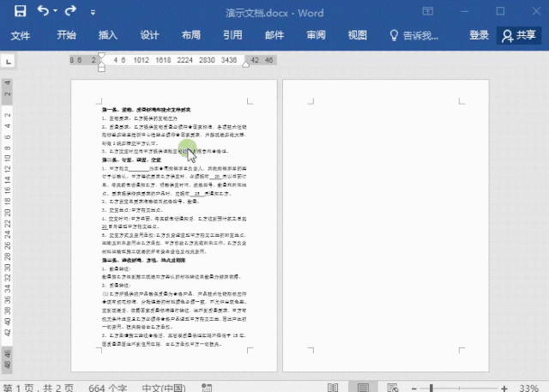Redo the last undone action
The height and width of the screenshot is (392, 549).
point(70,11)
